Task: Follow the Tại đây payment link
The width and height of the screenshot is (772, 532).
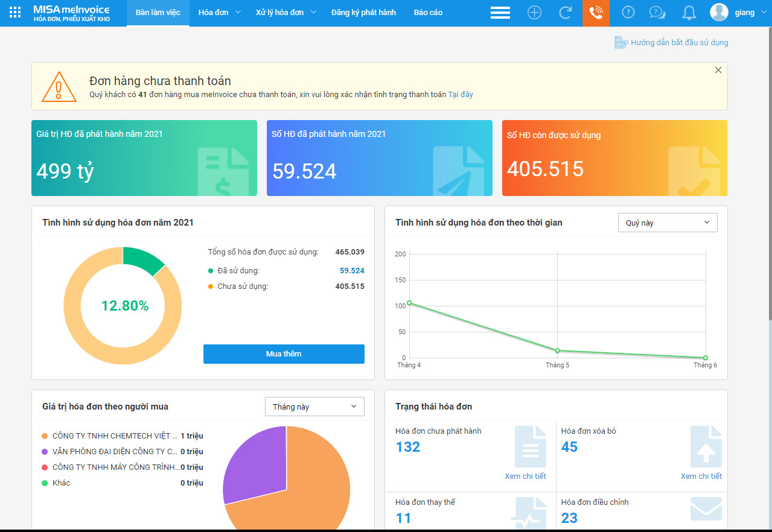Action: 461,95
